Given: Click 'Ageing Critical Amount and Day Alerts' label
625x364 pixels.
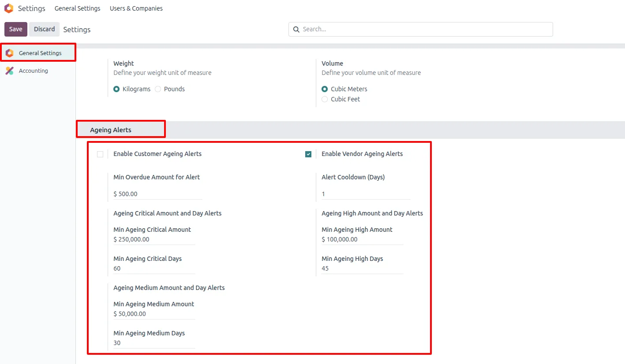Looking at the screenshot, I should (x=167, y=213).
